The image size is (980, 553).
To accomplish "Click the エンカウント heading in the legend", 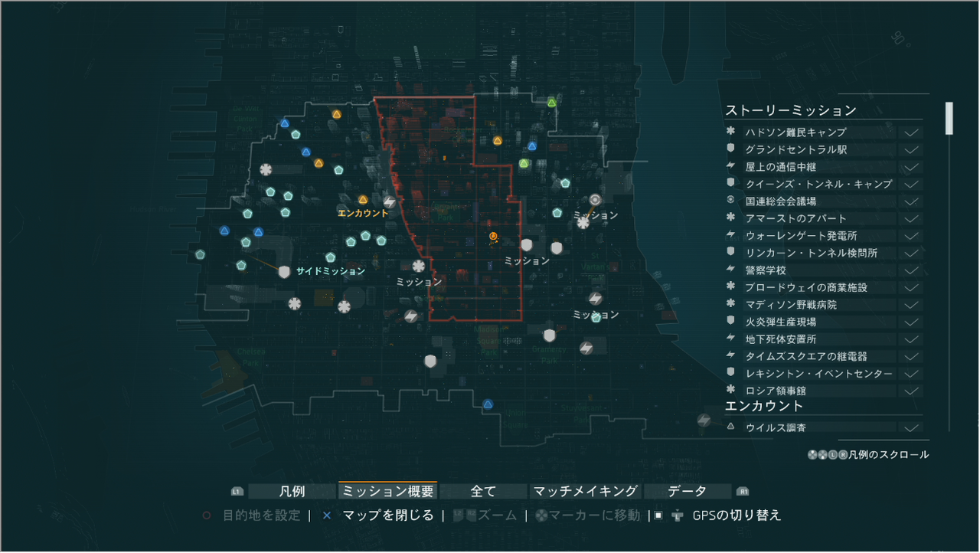I will coord(764,406).
